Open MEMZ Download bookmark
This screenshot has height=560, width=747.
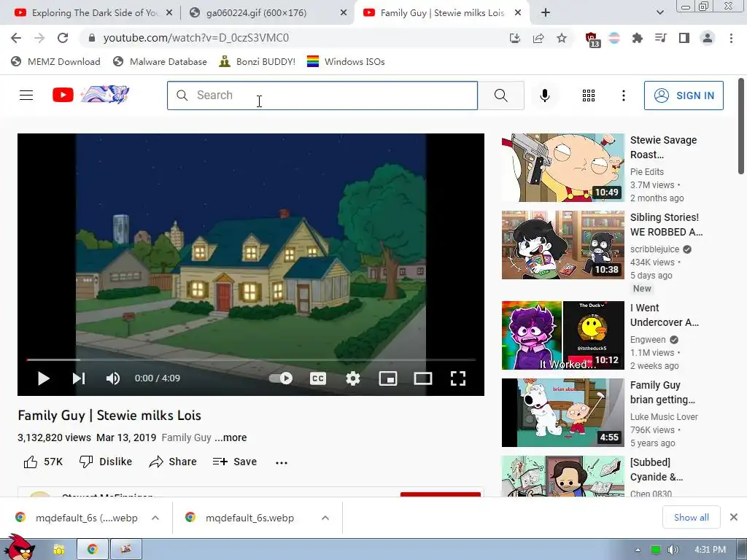click(x=55, y=61)
